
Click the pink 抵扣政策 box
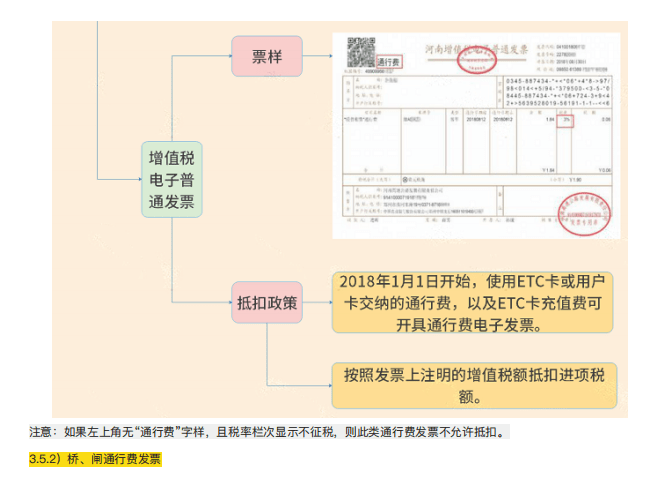pyautogui.click(x=267, y=303)
